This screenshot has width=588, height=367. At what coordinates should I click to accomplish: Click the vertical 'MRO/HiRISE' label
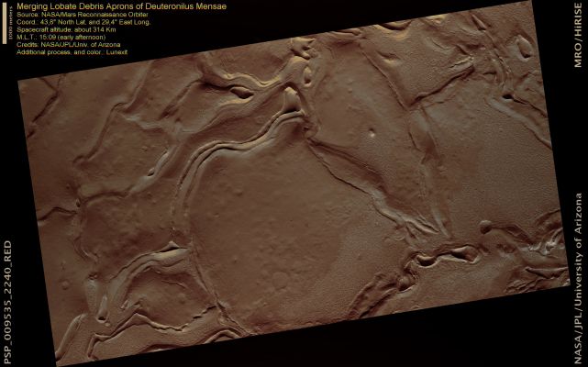(x=579, y=35)
